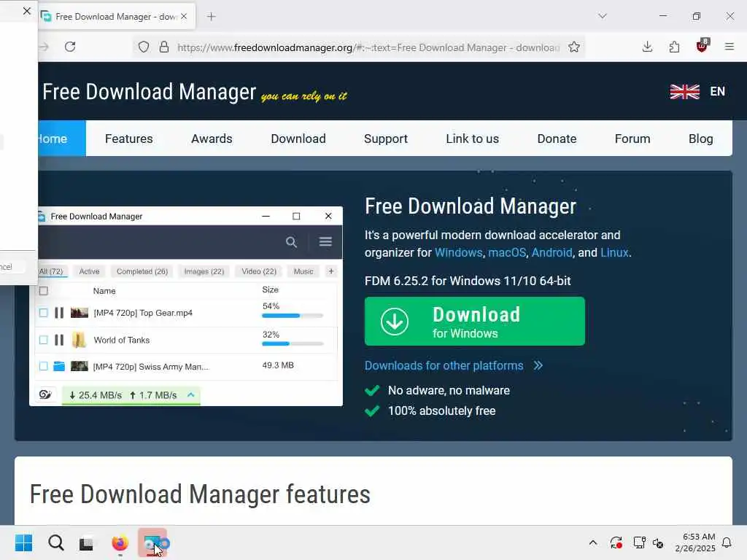Open the tracking protection shield icon
Image resolution: width=747 pixels, height=560 pixels.
coord(144,47)
